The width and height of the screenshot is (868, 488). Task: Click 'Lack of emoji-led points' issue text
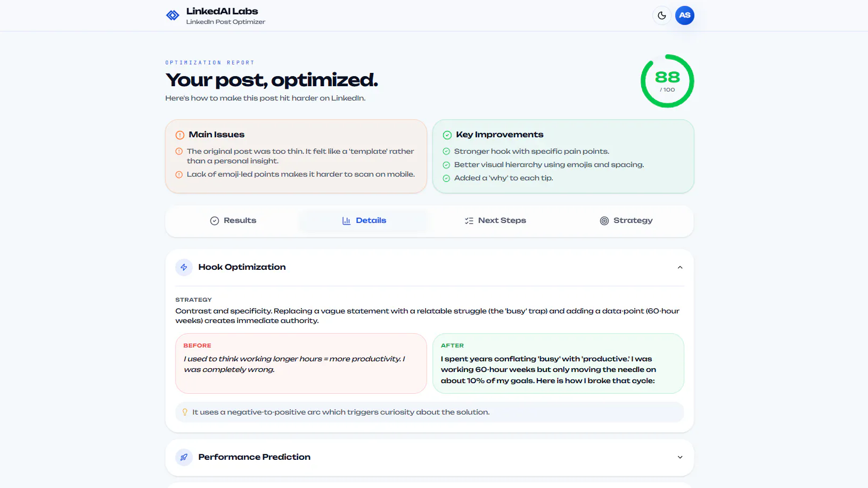[x=300, y=175]
